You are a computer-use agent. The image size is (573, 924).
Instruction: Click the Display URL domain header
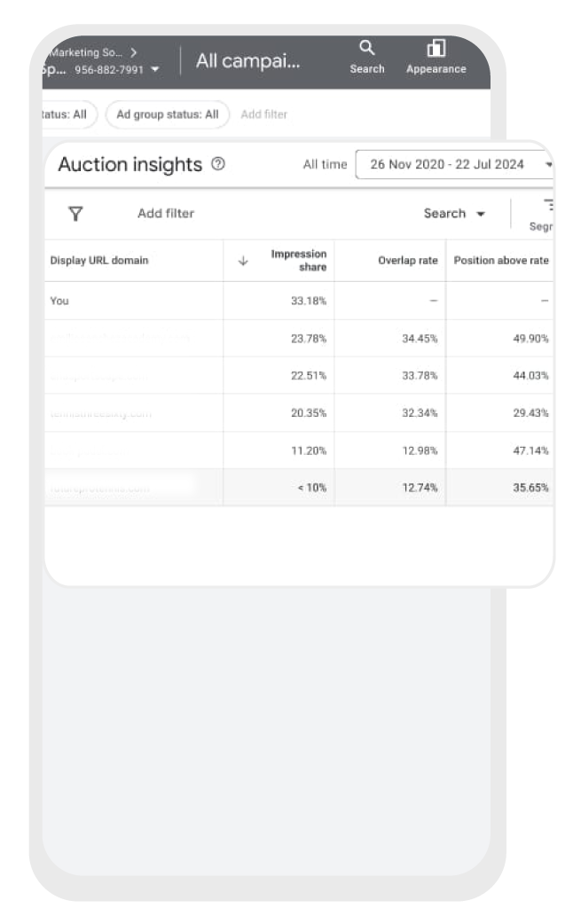point(99,261)
